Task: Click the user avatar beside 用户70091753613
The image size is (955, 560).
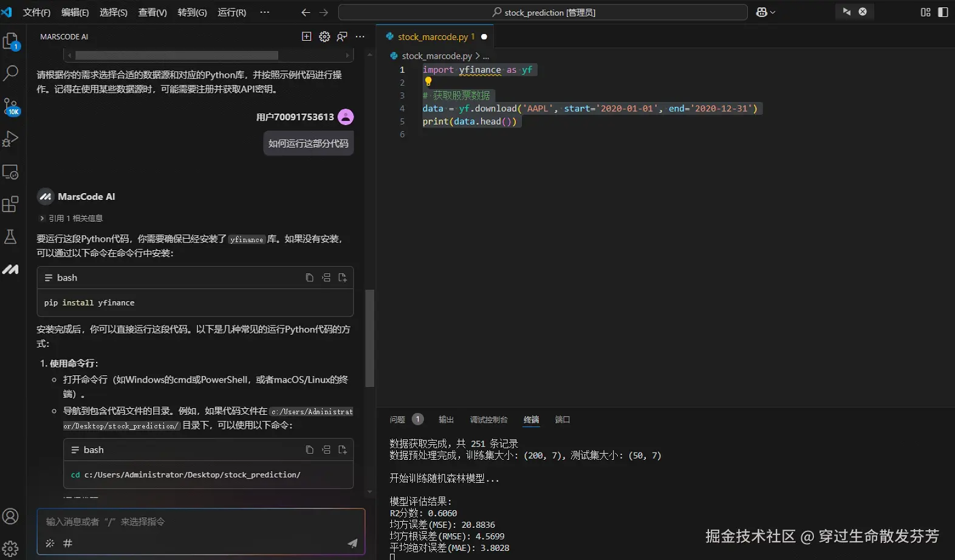Action: point(346,117)
